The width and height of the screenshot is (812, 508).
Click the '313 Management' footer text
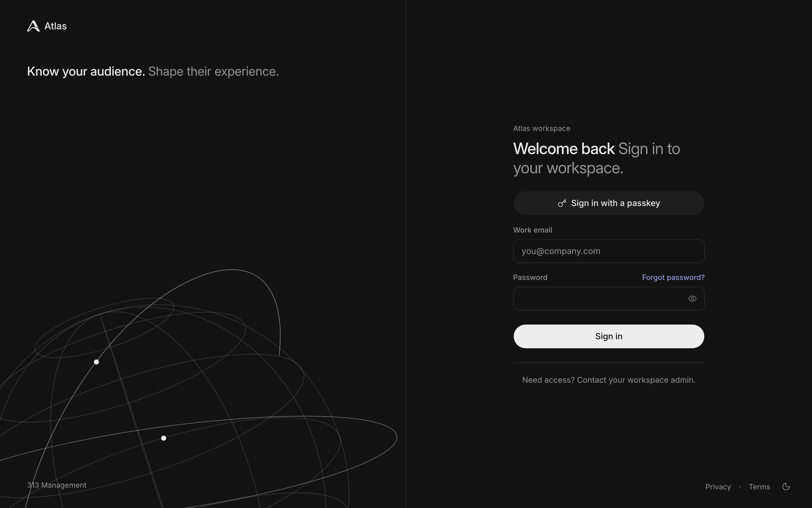tap(57, 485)
